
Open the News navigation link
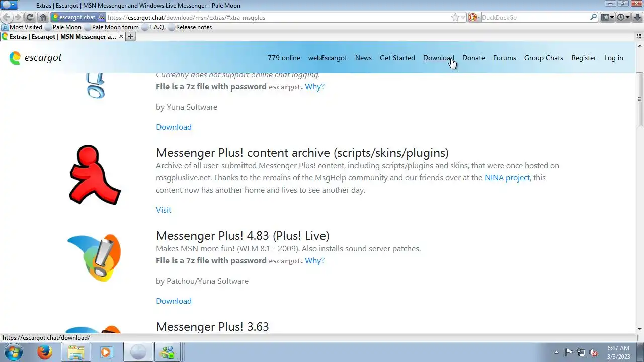363,58
